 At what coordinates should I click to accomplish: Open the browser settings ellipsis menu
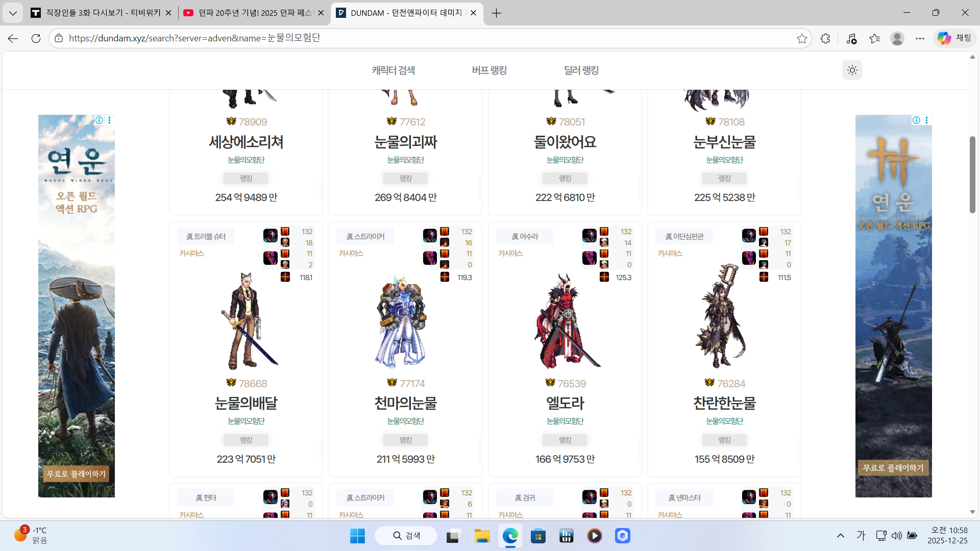tap(920, 38)
